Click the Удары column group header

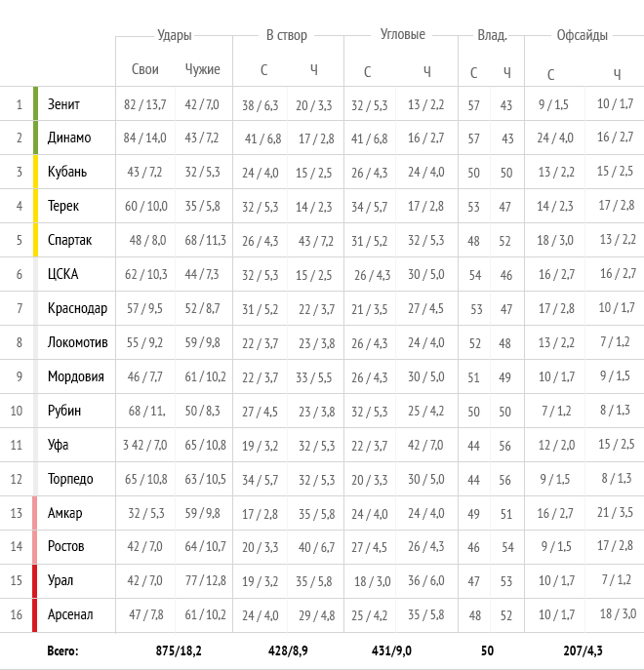(174, 35)
